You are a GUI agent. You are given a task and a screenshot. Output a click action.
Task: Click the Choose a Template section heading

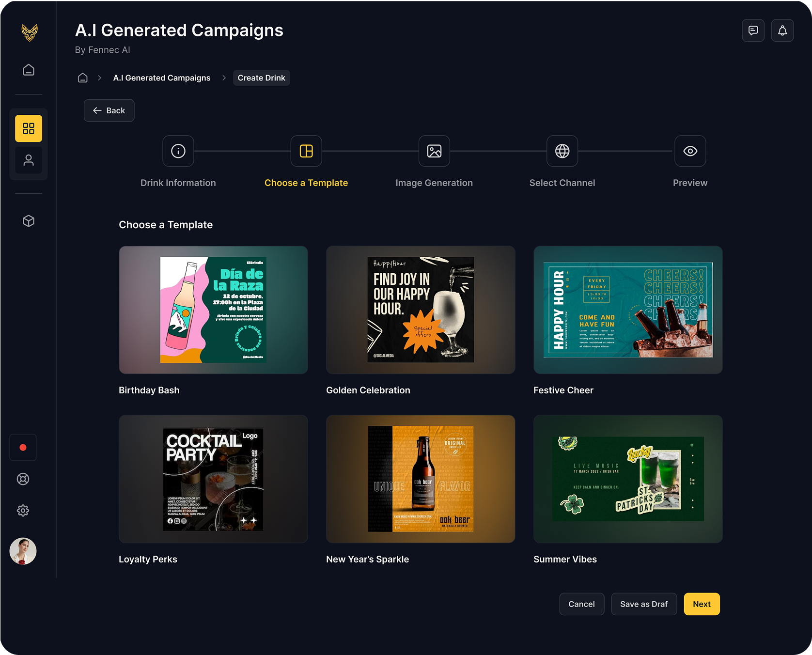click(x=166, y=225)
